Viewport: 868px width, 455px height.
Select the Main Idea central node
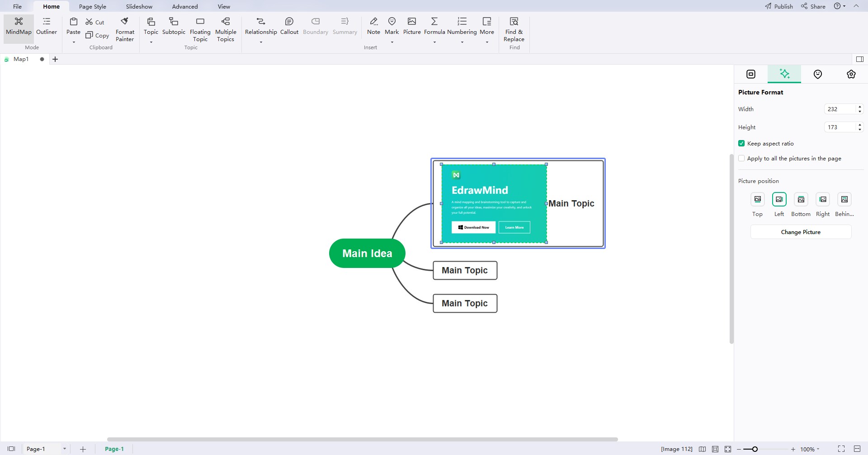[x=367, y=253]
